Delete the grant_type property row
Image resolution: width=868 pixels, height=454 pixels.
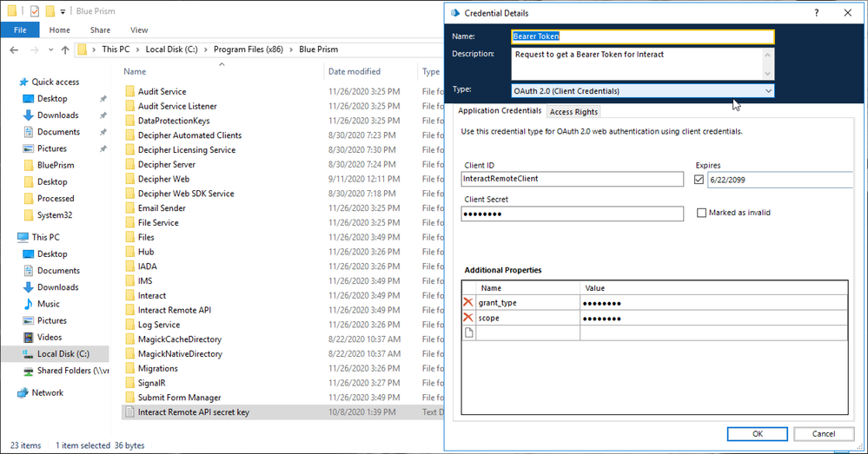469,302
